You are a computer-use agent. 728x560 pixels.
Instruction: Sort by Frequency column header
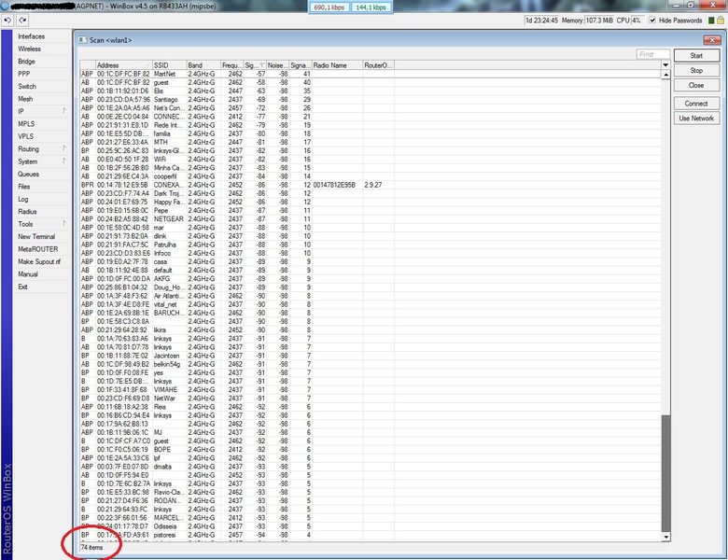pyautogui.click(x=232, y=65)
